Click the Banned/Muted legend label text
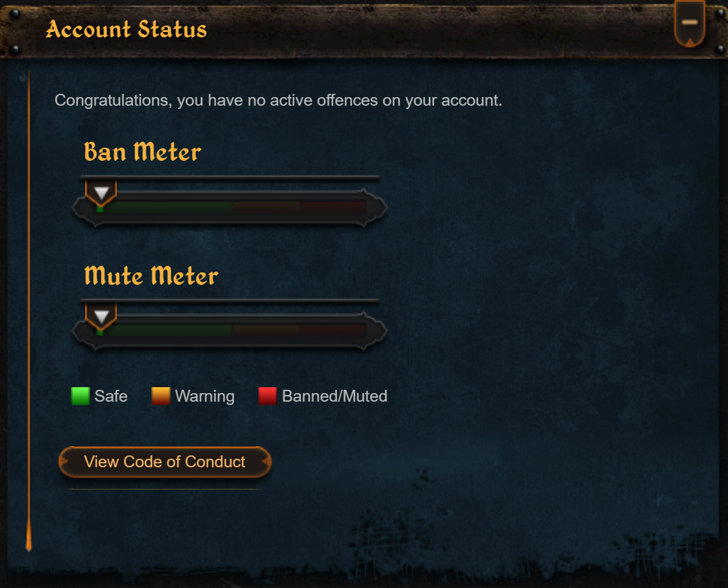Image resolution: width=728 pixels, height=588 pixels. [x=334, y=396]
